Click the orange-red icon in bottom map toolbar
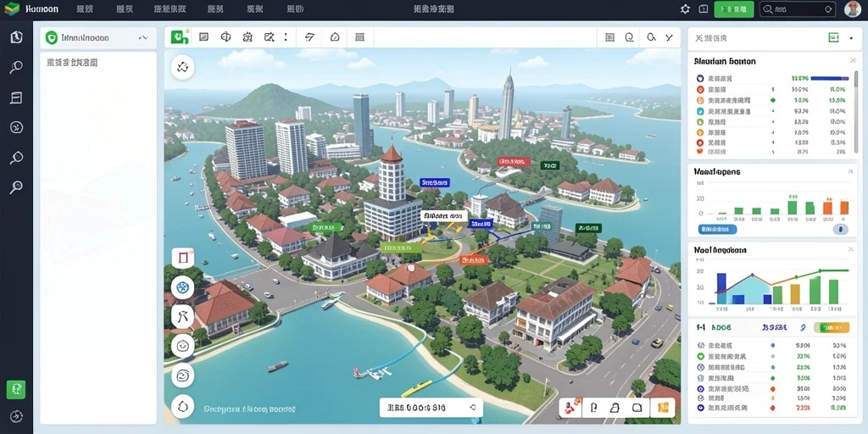 tap(570, 408)
